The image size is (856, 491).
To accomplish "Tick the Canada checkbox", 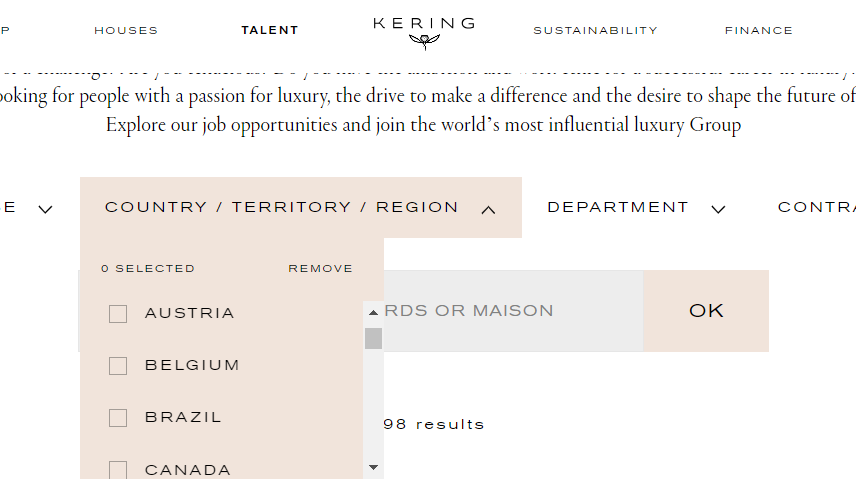I will [118, 470].
